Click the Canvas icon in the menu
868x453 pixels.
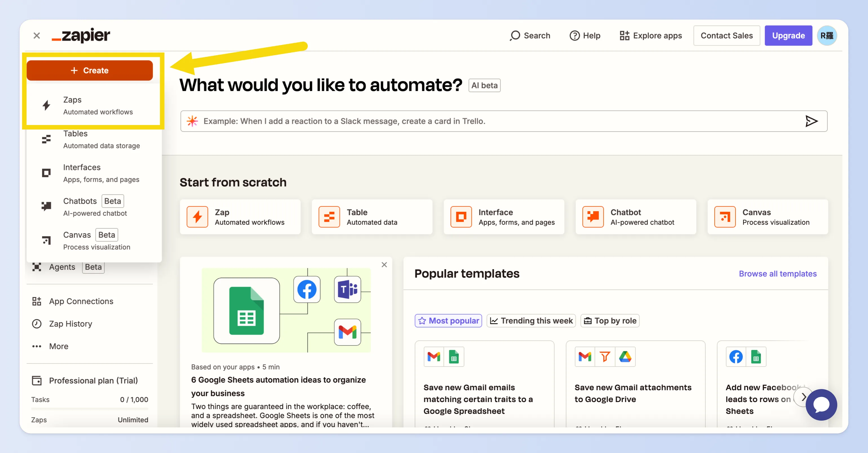[x=46, y=240]
